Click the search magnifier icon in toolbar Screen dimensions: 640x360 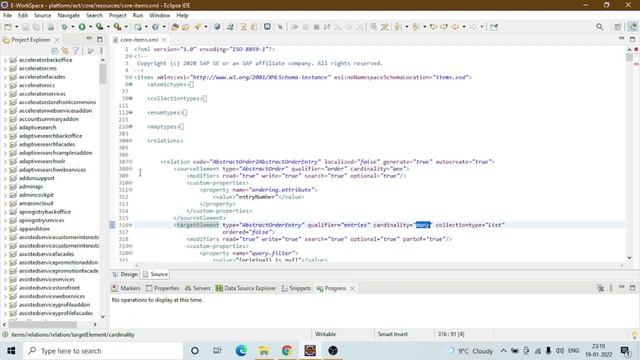600,27
